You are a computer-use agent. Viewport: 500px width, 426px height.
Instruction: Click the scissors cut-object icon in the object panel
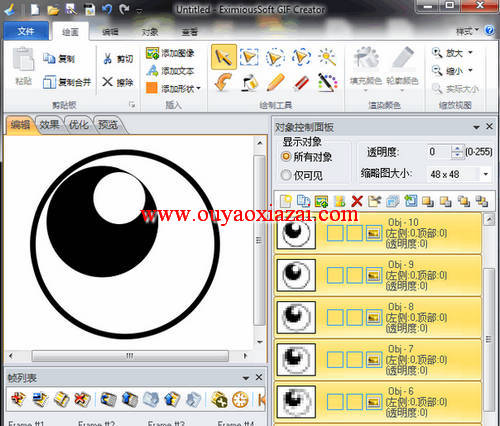point(374,201)
